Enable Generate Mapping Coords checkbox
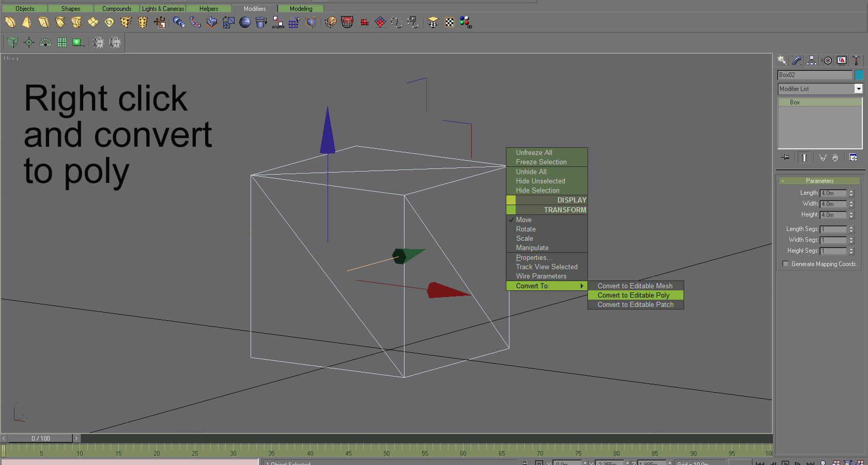 click(786, 264)
